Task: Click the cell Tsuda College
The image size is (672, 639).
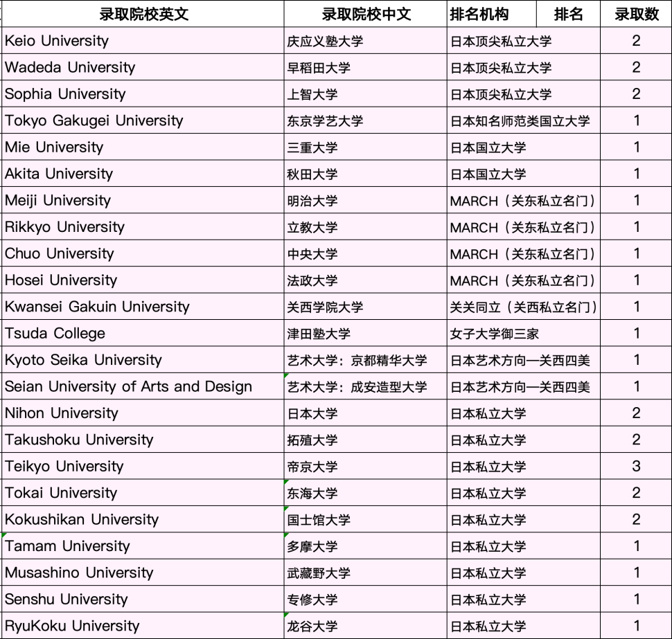Action: (143, 333)
